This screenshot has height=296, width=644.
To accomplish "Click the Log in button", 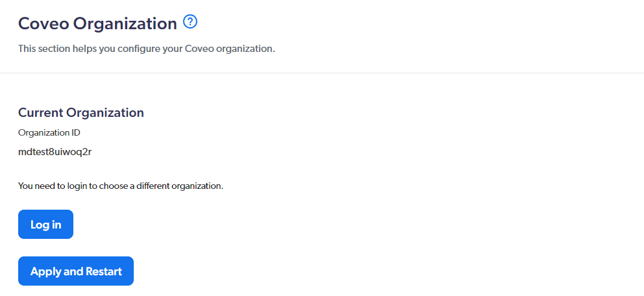I will (x=45, y=224).
